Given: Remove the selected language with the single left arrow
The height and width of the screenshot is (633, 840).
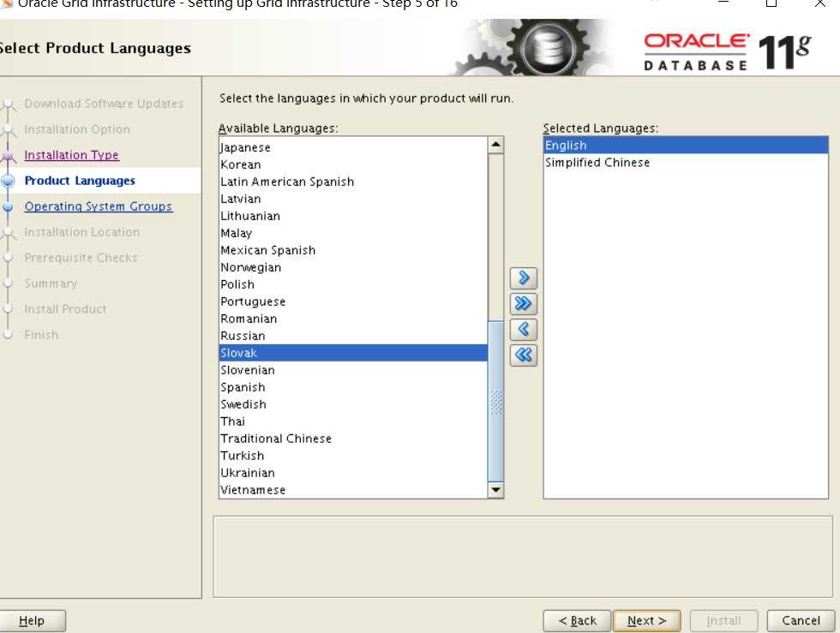Looking at the screenshot, I should [x=524, y=330].
